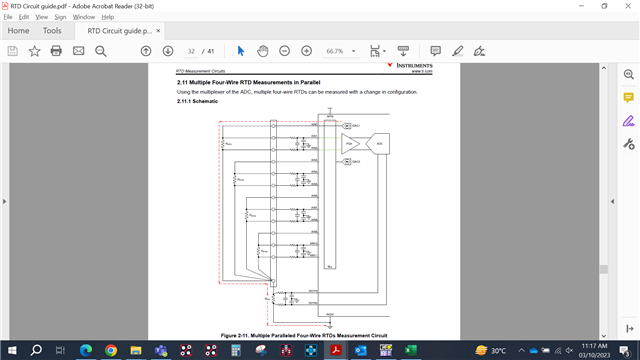Image resolution: width=640 pixels, height=360 pixels.
Task: Expand the left navigation pane
Action: (x=4, y=201)
